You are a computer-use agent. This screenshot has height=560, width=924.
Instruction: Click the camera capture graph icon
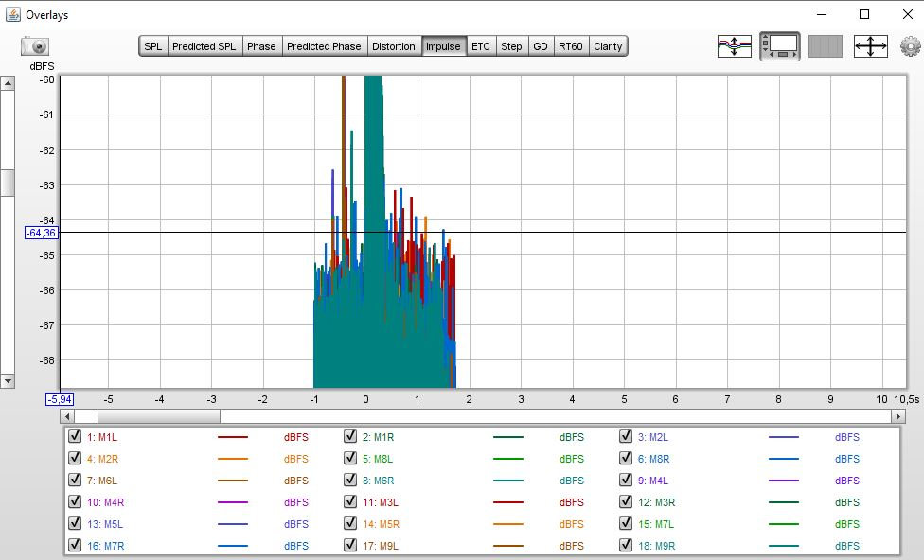click(x=35, y=46)
